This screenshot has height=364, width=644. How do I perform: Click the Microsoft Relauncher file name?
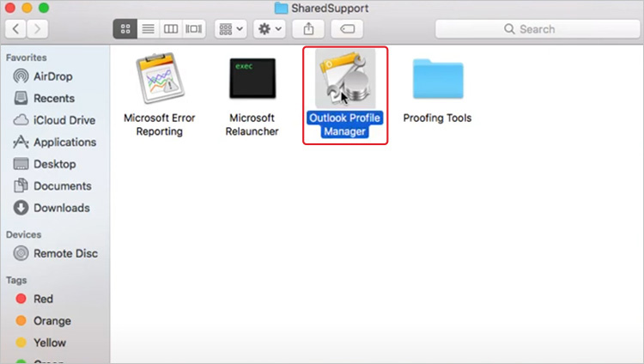[x=252, y=124]
